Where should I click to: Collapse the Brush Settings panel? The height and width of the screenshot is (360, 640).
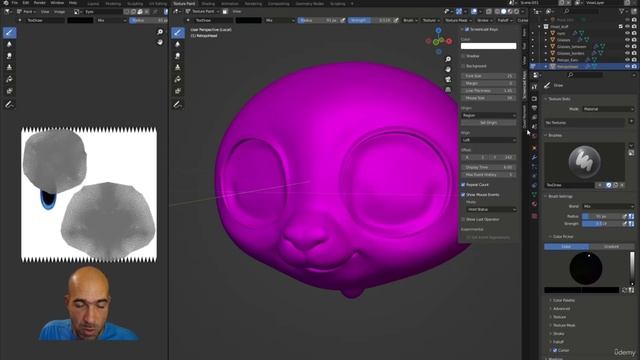[x=560, y=196]
